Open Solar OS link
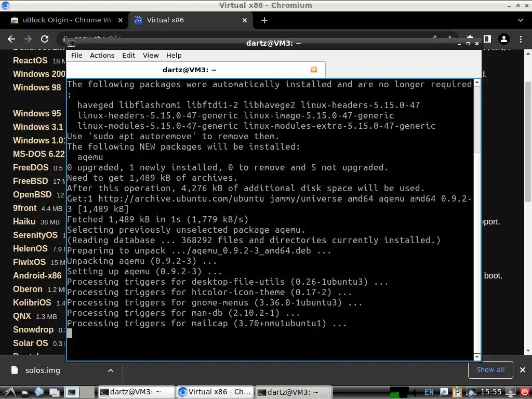Image resolution: width=532 pixels, height=399 pixels. coord(31,343)
